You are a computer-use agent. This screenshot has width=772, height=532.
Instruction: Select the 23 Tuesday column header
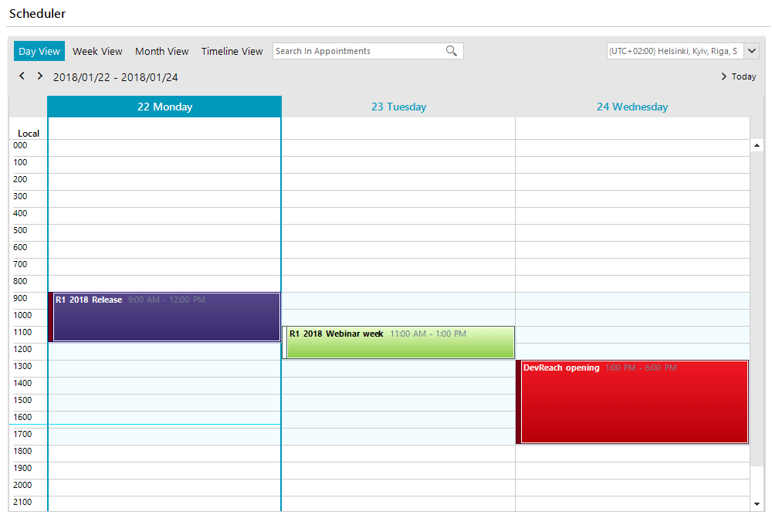point(398,107)
